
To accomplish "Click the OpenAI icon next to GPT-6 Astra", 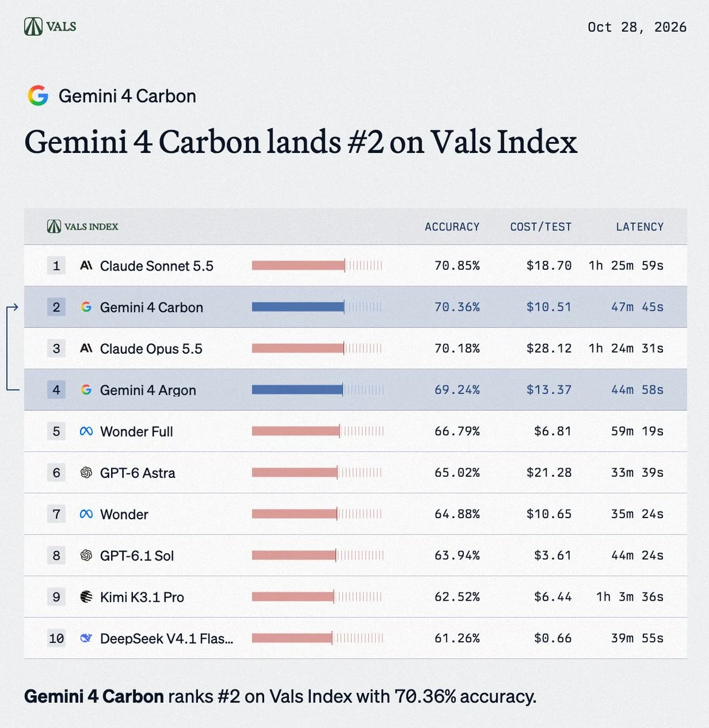I will tap(86, 473).
